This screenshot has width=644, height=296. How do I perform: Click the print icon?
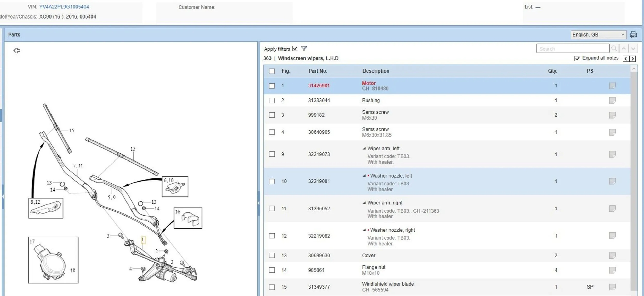[633, 35]
